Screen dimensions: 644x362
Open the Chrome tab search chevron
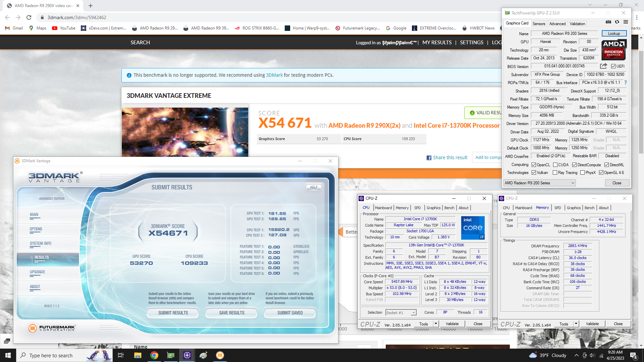pyautogui.click(x=590, y=5)
